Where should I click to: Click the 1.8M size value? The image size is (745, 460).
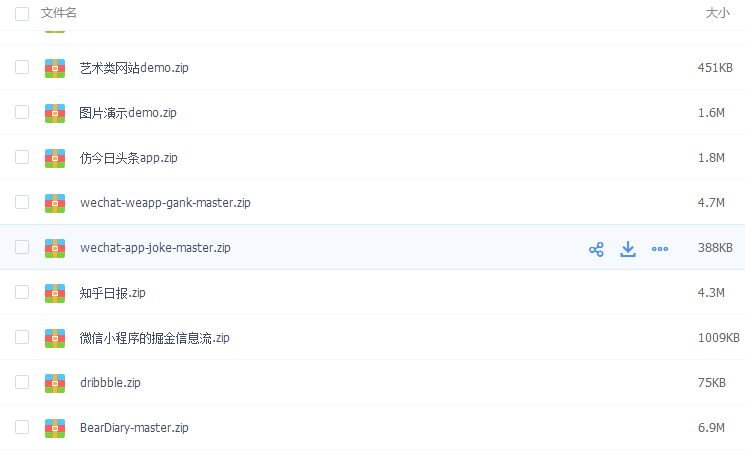pos(711,158)
